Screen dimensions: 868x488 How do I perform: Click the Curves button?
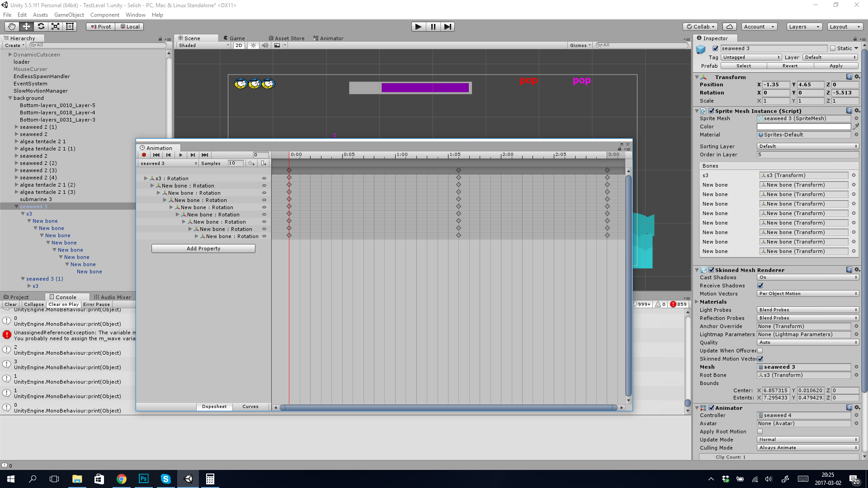click(x=250, y=407)
